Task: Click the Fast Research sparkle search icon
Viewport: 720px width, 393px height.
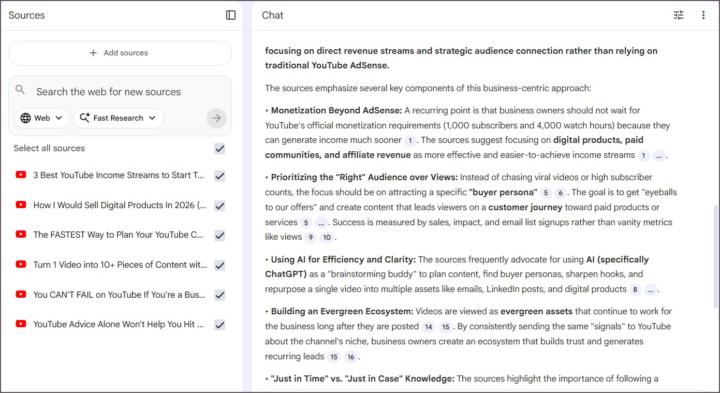Action: click(x=84, y=118)
